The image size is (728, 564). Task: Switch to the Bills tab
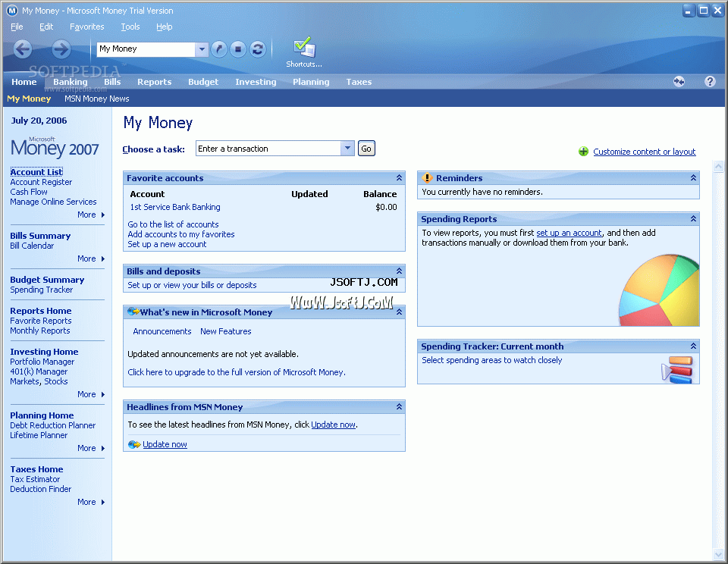(112, 82)
